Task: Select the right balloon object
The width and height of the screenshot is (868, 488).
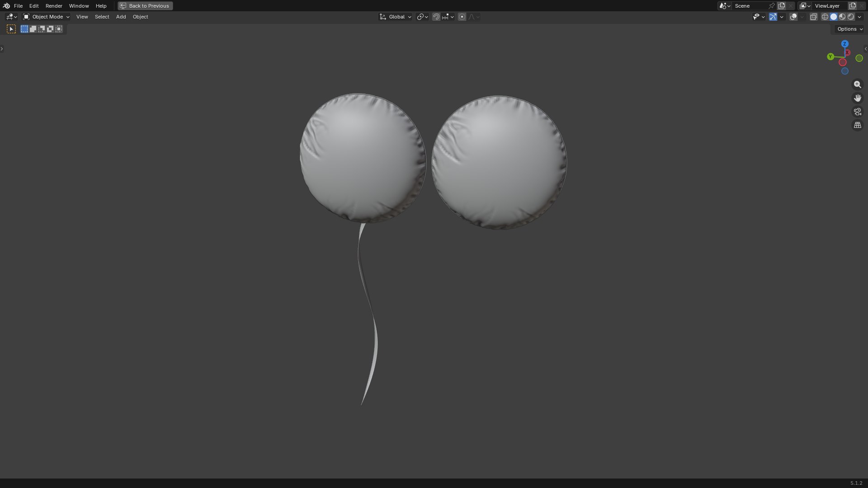Action: pyautogui.click(x=499, y=162)
